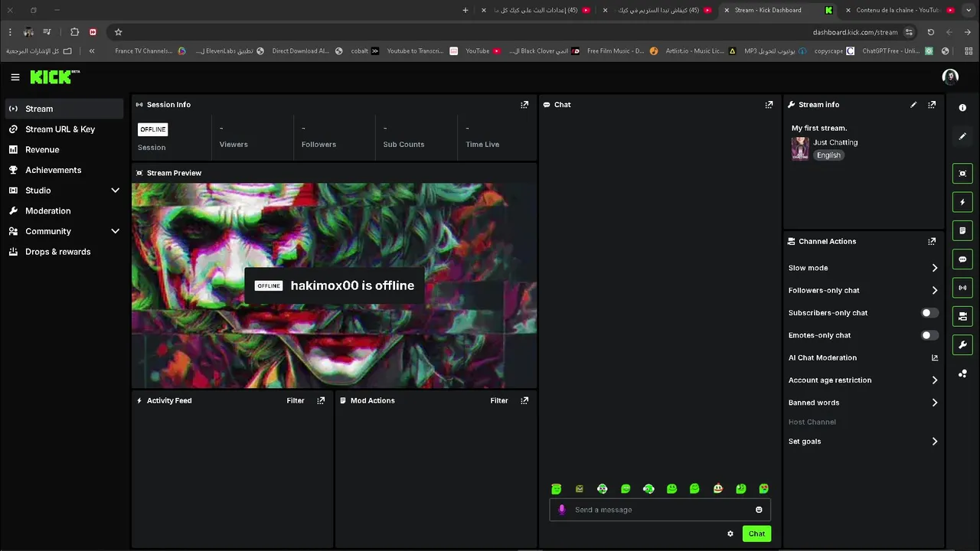Toggle the wrench stream info widget icon
The height and width of the screenshot is (551, 980).
(962, 345)
